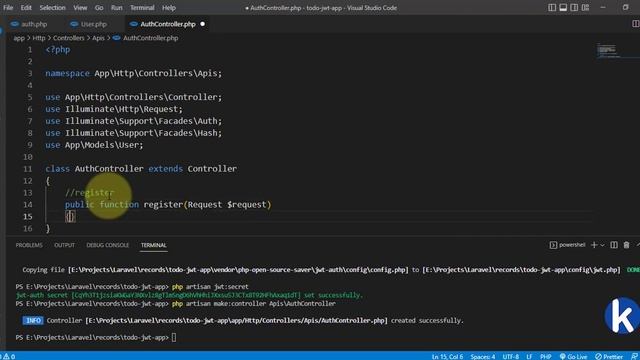
Task: Click Prettier status bar item
Action: pos(609,356)
